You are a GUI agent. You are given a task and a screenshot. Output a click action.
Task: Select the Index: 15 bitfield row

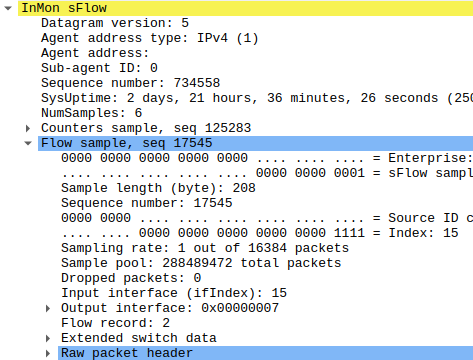pos(260,233)
